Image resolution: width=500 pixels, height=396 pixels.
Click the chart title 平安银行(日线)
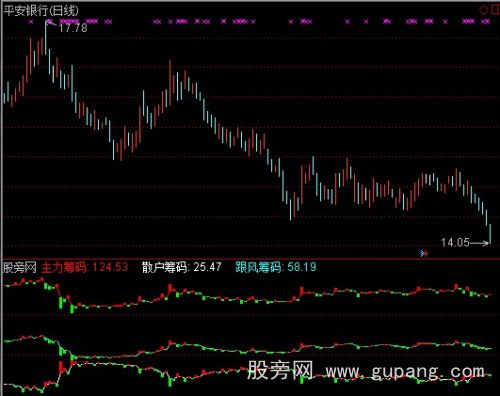(x=41, y=10)
